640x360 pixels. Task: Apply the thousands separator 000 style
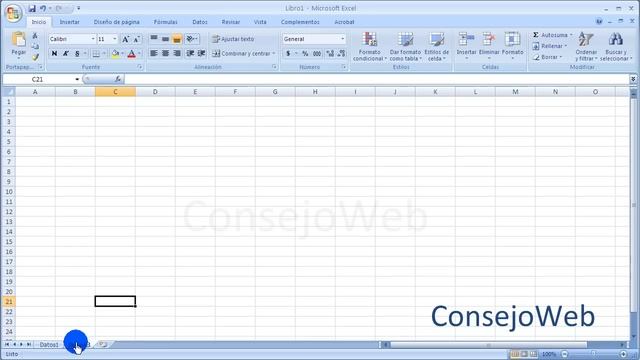point(317,53)
